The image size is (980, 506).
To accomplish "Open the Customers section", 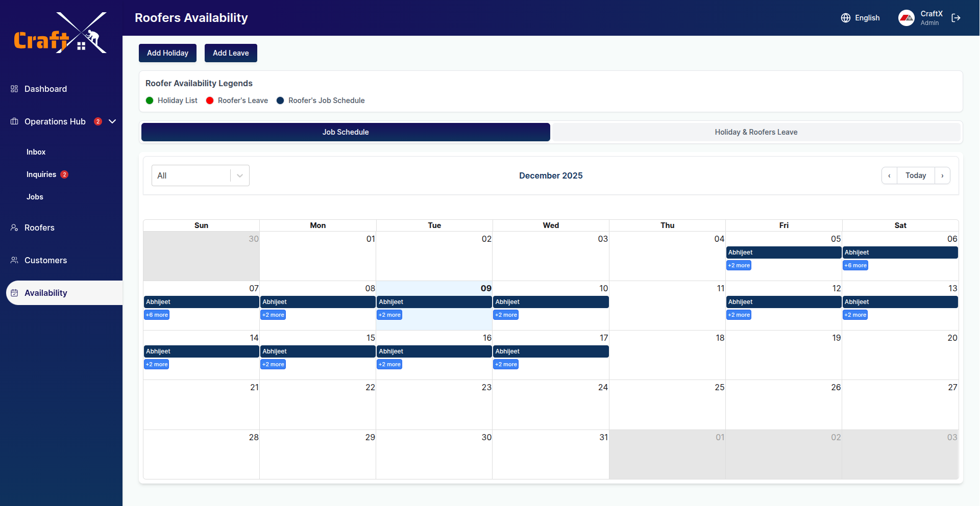I will pos(45,260).
